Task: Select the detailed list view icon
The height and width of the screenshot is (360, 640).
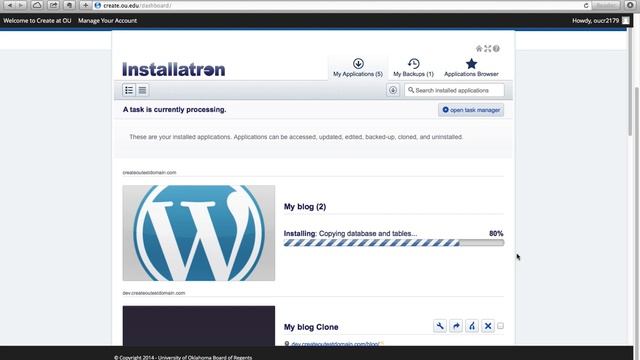Action: [129, 90]
